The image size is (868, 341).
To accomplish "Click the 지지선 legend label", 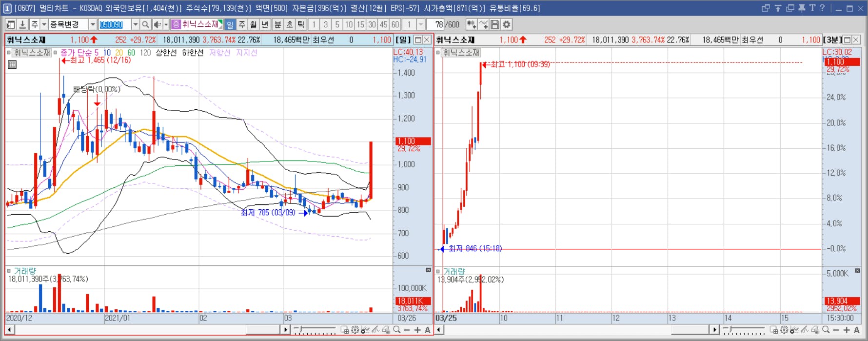I will 246,53.
